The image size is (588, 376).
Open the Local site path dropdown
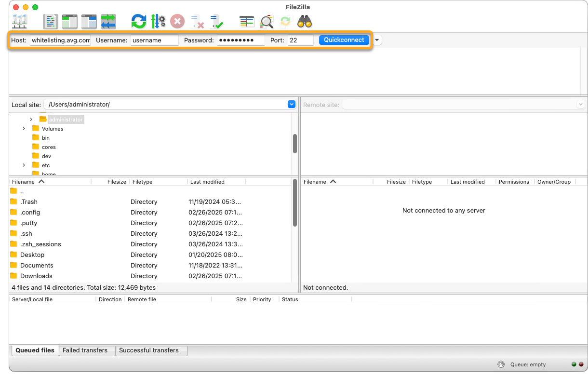point(291,104)
